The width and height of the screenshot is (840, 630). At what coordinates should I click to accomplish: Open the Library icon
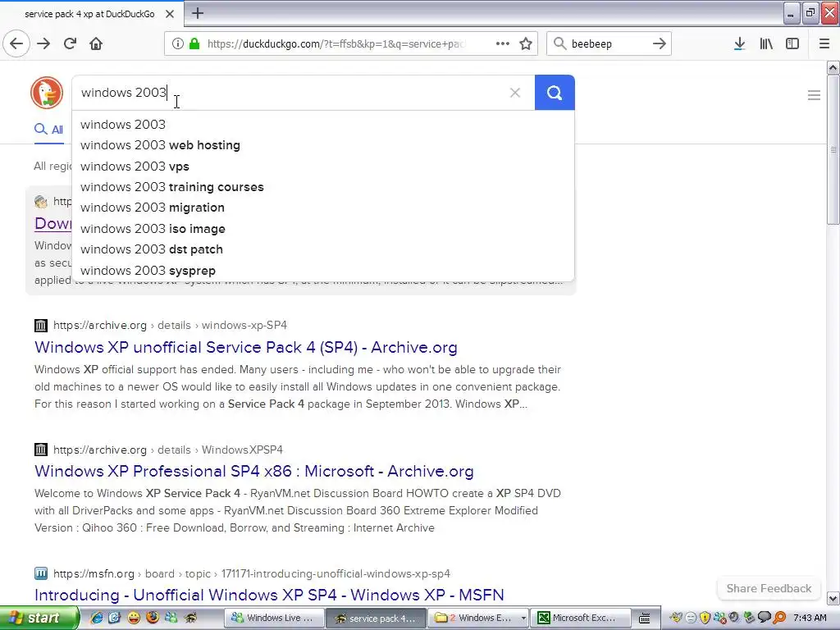coord(766,44)
